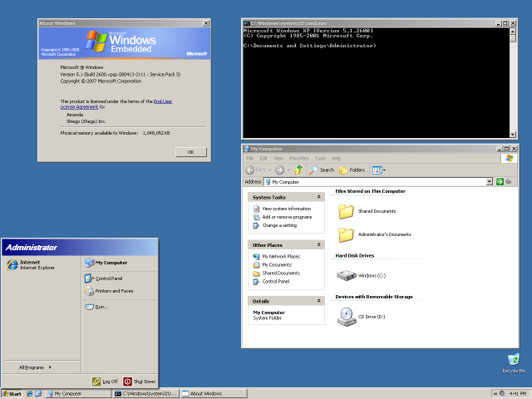Viewport: 532px width, 399px height.
Task: Expand hidden system tray icons chevron
Action: tap(495, 393)
